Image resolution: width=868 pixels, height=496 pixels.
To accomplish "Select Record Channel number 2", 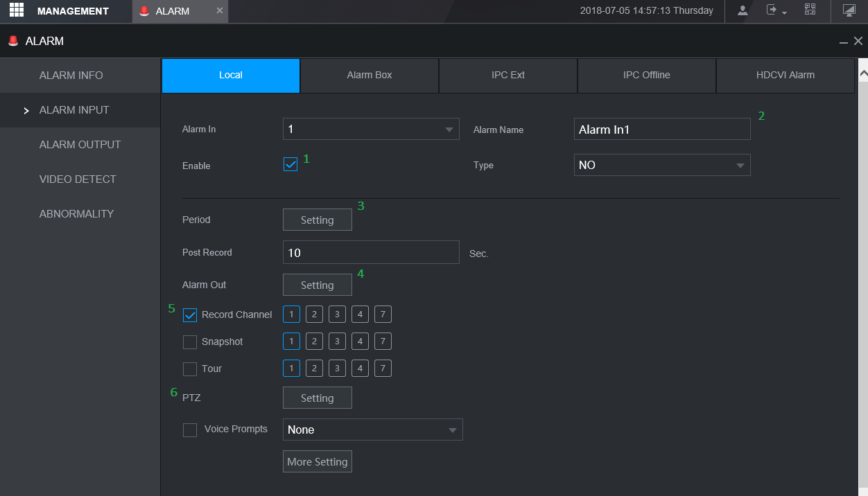I will pos(314,315).
